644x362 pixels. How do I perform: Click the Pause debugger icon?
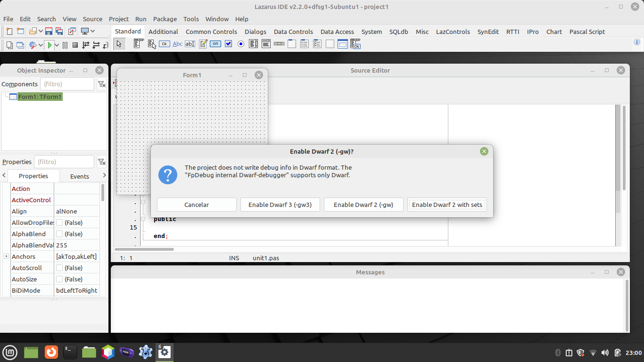[x=65, y=45]
